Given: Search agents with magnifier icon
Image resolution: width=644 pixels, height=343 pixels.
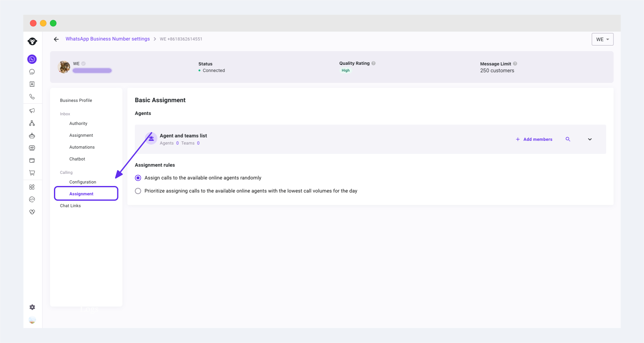Looking at the screenshot, I should [x=568, y=139].
